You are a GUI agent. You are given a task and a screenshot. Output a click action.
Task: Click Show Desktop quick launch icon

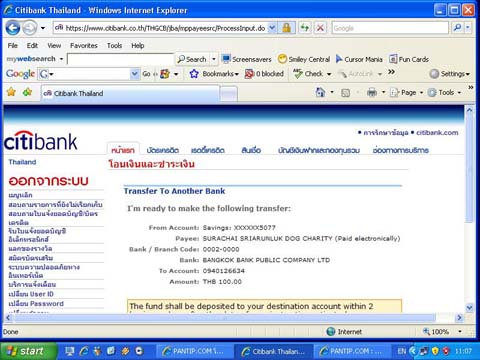tap(70, 351)
